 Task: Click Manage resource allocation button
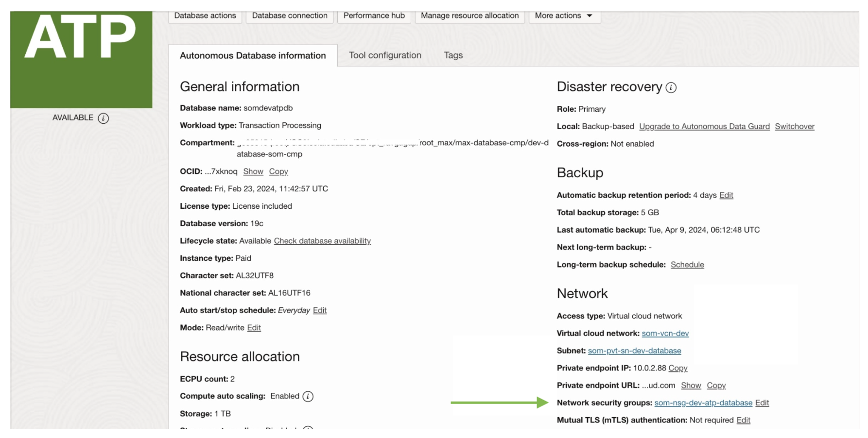pos(469,16)
